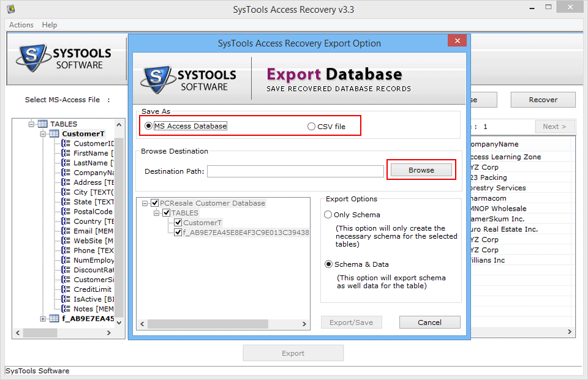Image resolution: width=588 pixels, height=380 pixels.
Task: Click the DiscountRate field icon in left tree
Action: pos(66,270)
